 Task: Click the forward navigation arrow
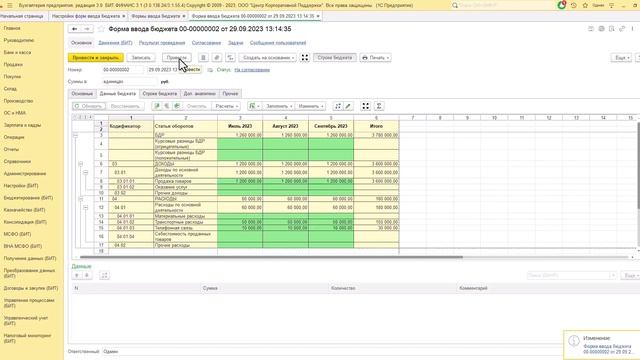(87, 29)
